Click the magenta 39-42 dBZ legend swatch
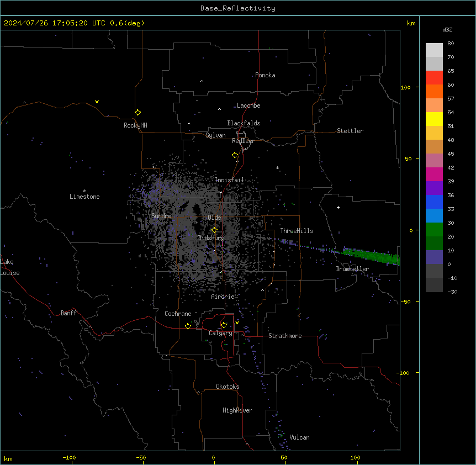 click(x=434, y=175)
